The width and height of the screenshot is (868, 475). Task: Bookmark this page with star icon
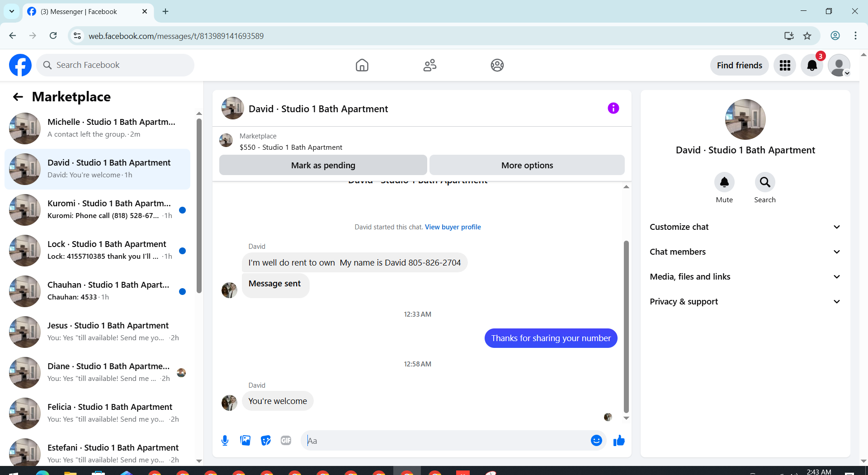click(807, 36)
